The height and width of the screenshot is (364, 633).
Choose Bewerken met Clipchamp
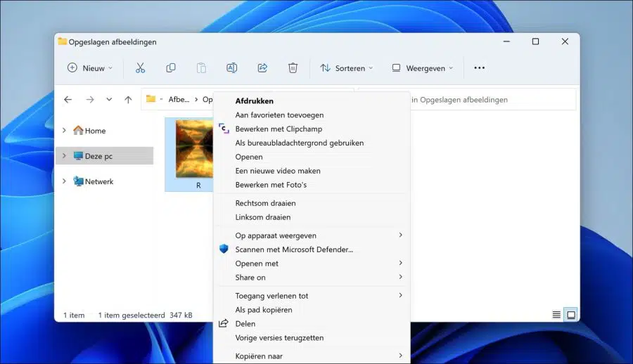[x=312, y=129]
